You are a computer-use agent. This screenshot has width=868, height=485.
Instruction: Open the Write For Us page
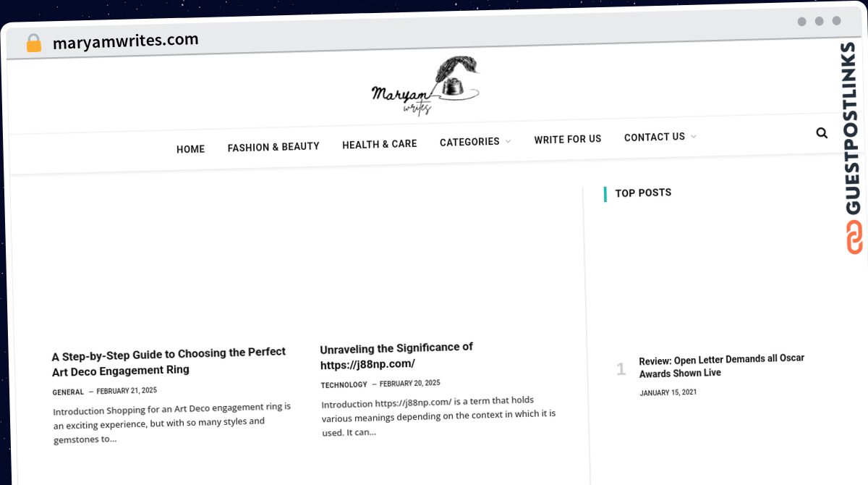(568, 139)
